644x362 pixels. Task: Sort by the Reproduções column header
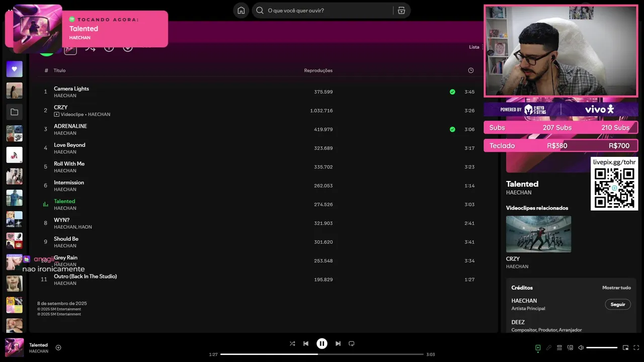318,70
